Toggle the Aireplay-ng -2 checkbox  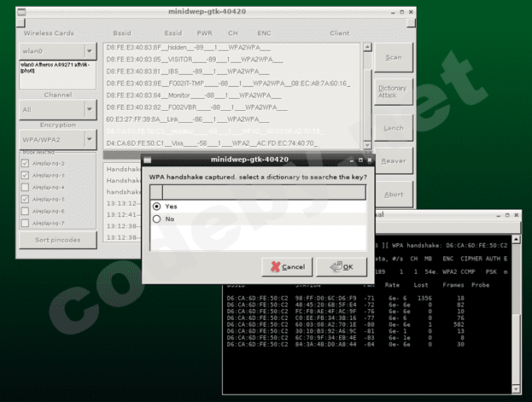(26, 163)
